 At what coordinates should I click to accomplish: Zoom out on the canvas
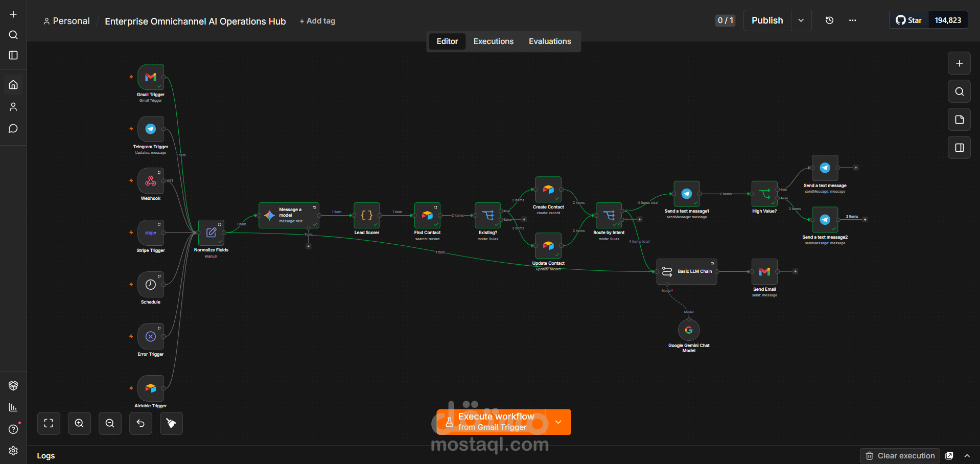pyautogui.click(x=110, y=423)
